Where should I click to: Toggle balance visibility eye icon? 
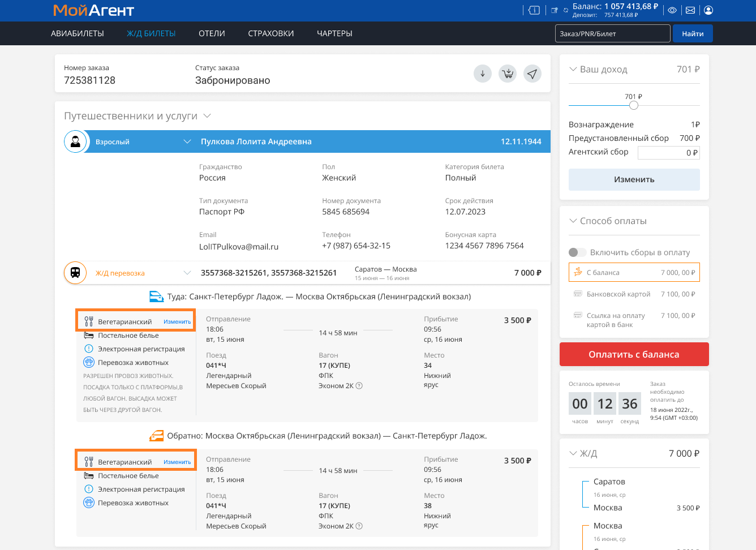672,10
